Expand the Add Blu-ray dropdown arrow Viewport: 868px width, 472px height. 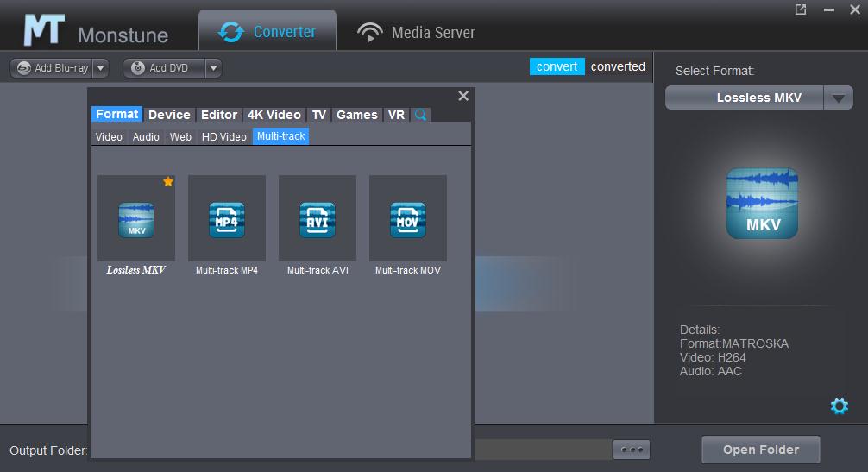point(100,68)
